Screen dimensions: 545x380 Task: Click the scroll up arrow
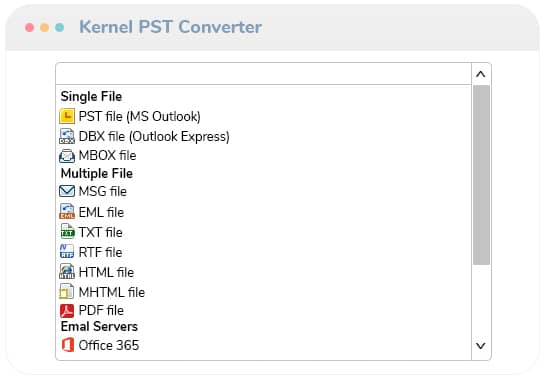click(481, 74)
